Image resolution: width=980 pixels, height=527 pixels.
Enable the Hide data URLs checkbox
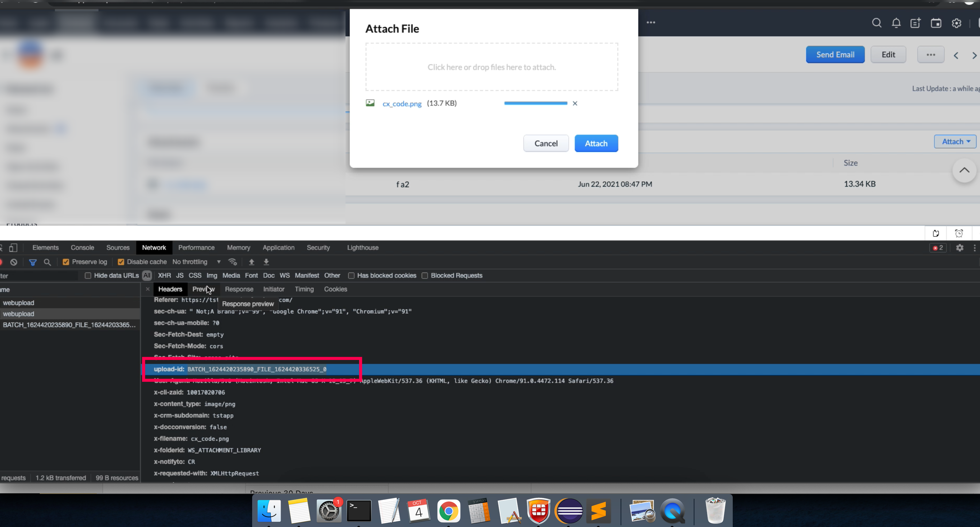click(x=88, y=276)
